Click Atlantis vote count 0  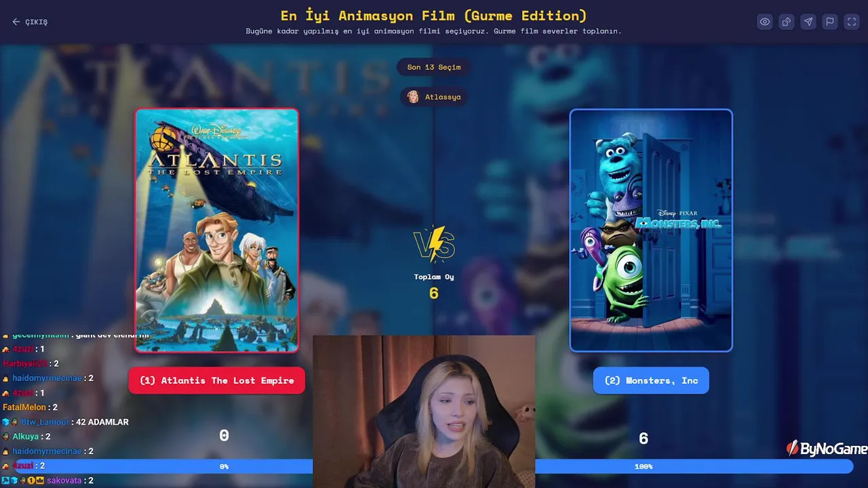224,436
